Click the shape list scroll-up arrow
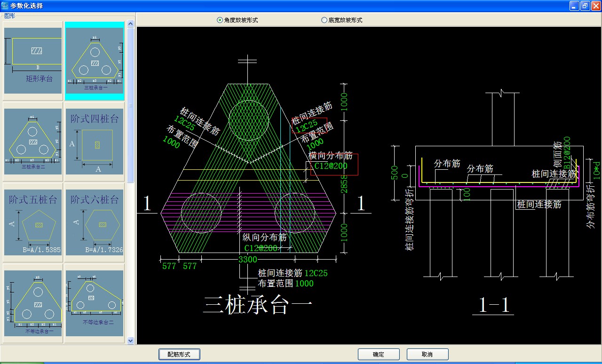The width and height of the screenshot is (602, 364). [131, 24]
